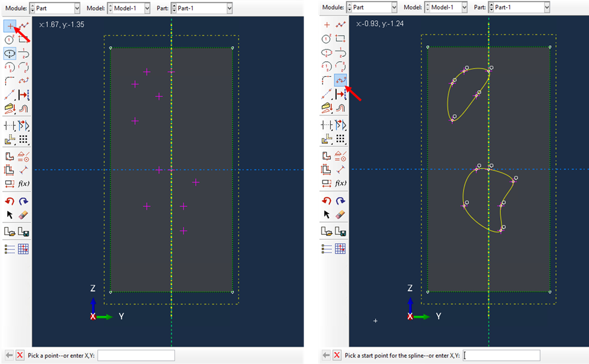The image size is (589, 364).
Task: Click the Part stepper arrows in right window
Action: 491,7
